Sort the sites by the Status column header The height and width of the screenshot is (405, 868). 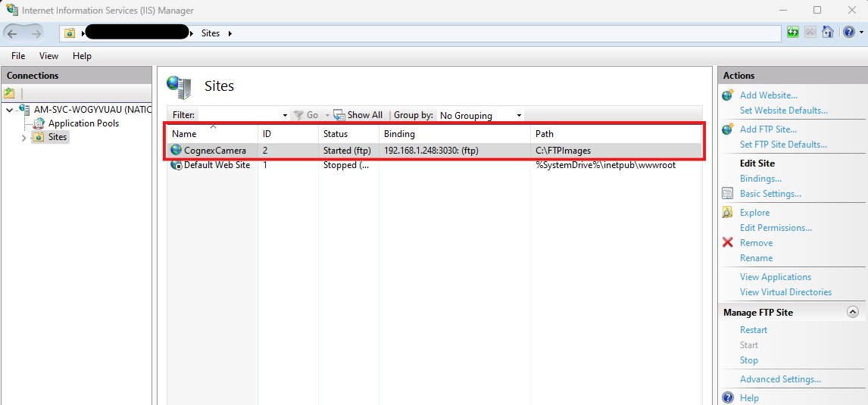pyautogui.click(x=336, y=134)
